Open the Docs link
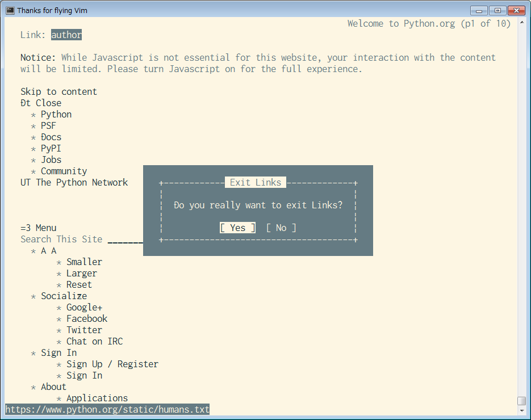Image resolution: width=531 pixels, height=420 pixels. point(51,137)
